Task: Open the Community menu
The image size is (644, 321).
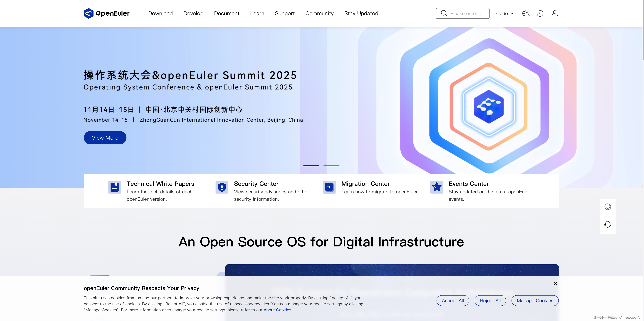Action: pos(319,14)
